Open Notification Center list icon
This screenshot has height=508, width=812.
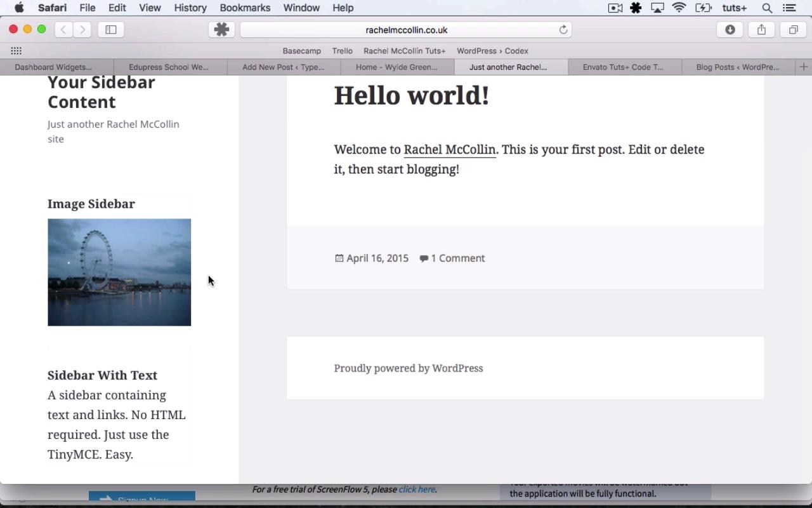(x=789, y=8)
